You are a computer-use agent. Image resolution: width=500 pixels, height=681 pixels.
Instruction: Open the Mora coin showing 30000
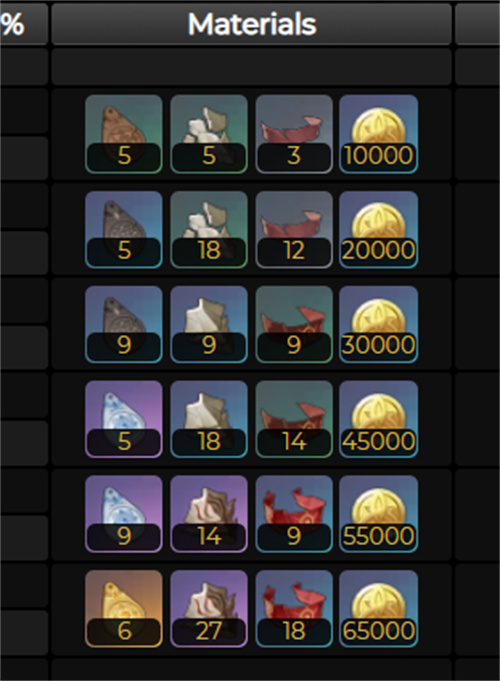[x=378, y=324]
